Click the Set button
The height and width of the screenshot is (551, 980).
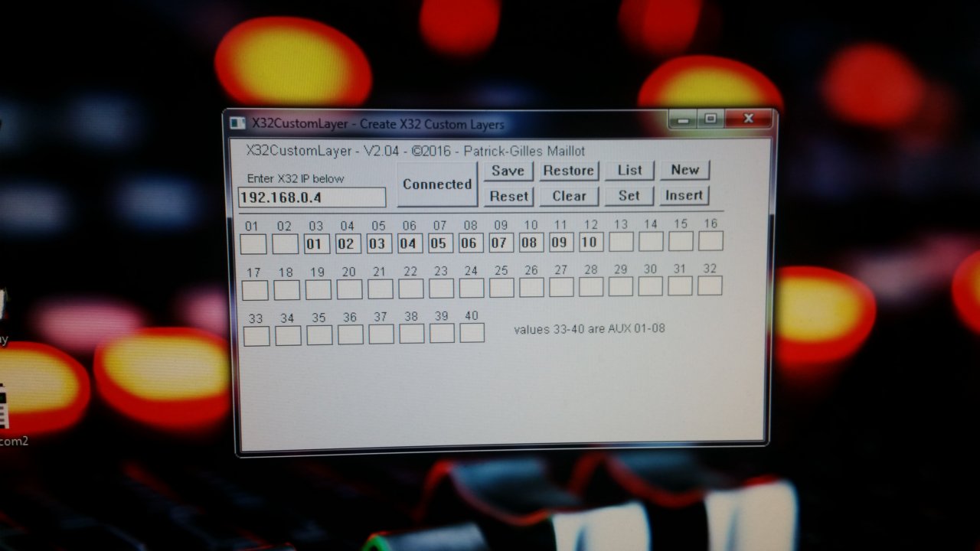click(629, 195)
